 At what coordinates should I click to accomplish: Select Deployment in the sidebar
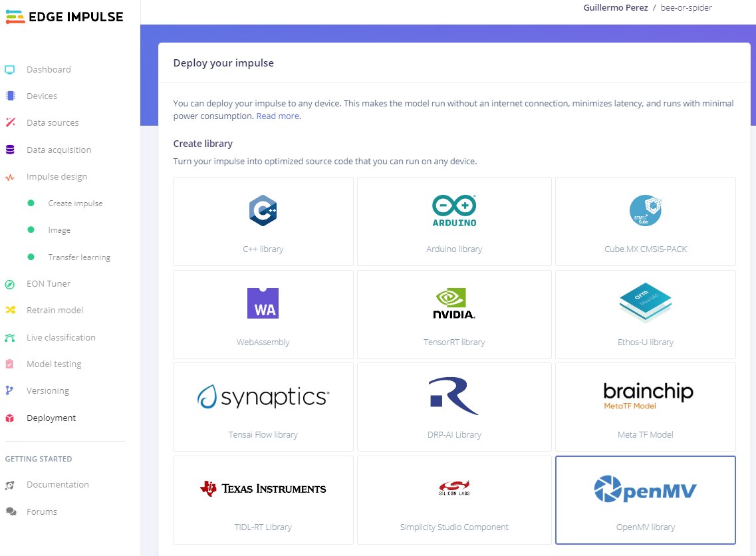(51, 418)
